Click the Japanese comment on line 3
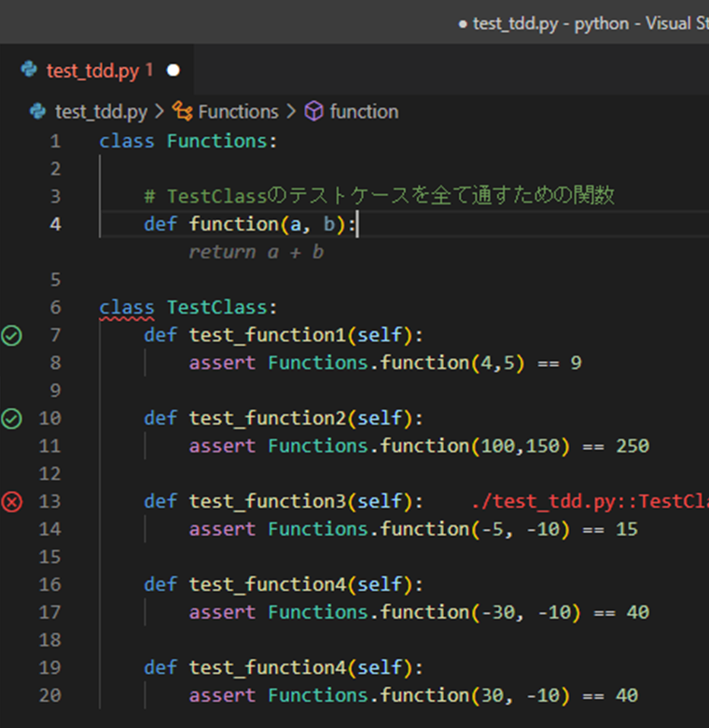The image size is (709, 728). pos(379,195)
